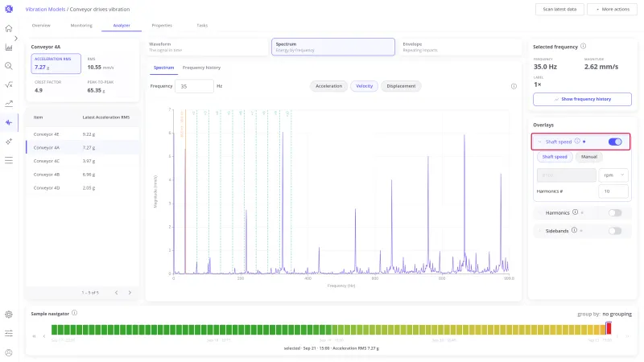The width and height of the screenshot is (644, 362).
Task: Open the search magnifier sidebar icon
Action: point(9,66)
